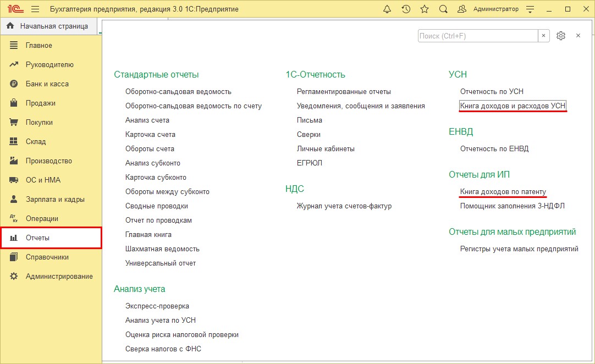Viewport: 595px width, 364px height.
Task: Open Регистры учета малых предприятий
Action: pyautogui.click(x=519, y=249)
